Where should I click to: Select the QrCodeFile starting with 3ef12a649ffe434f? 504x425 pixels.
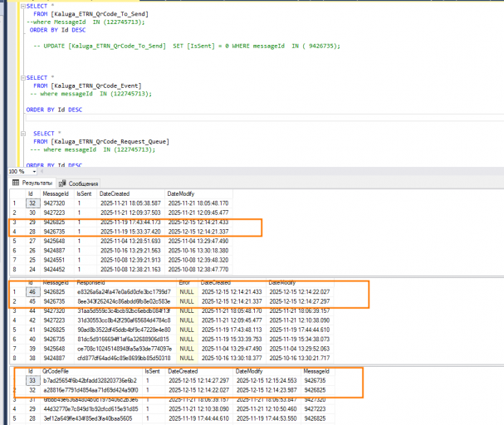91,418
